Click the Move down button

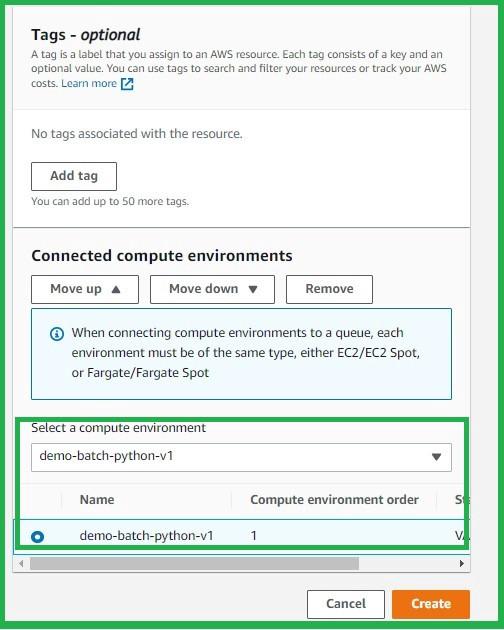tap(212, 289)
